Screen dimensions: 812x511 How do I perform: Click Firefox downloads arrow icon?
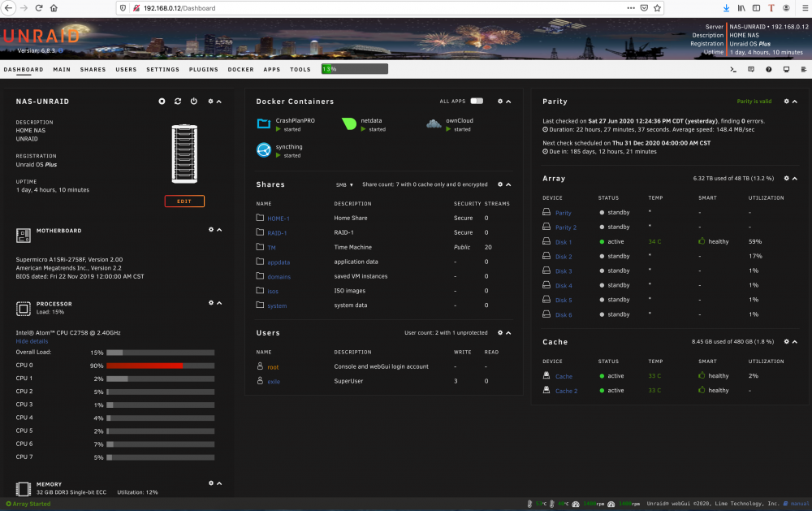[726, 8]
